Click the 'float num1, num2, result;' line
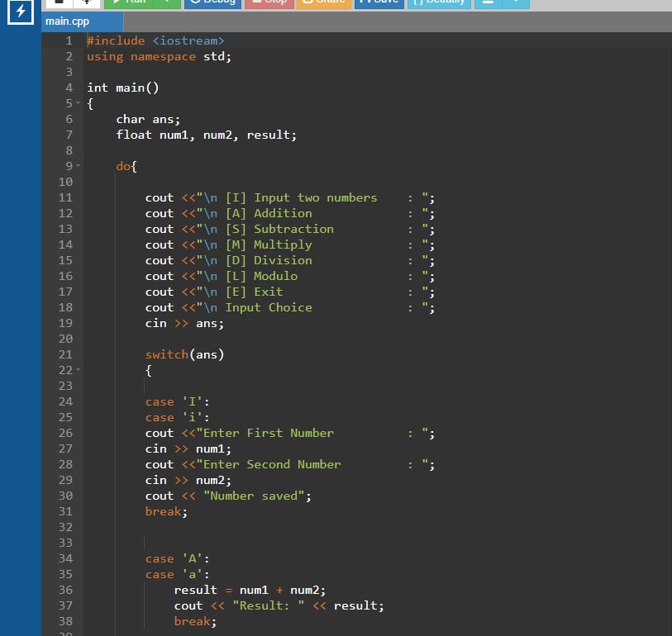Image resolution: width=672 pixels, height=636 pixels. tap(206, 135)
